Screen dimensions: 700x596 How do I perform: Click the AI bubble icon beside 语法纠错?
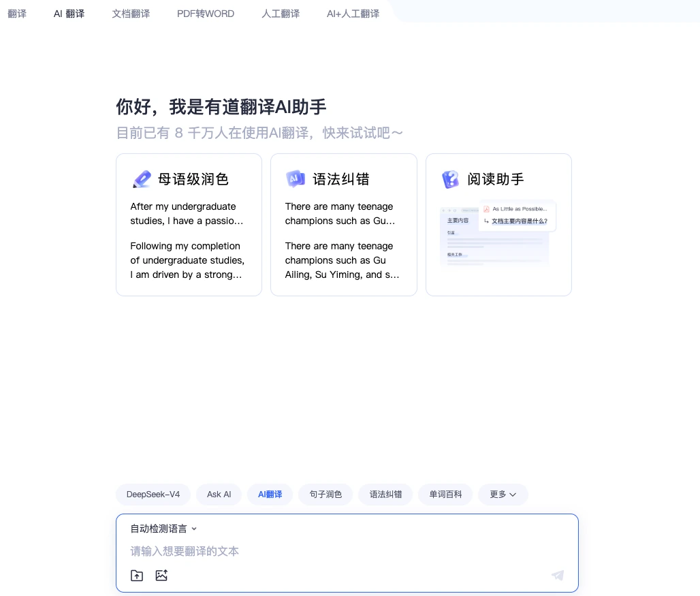295,179
